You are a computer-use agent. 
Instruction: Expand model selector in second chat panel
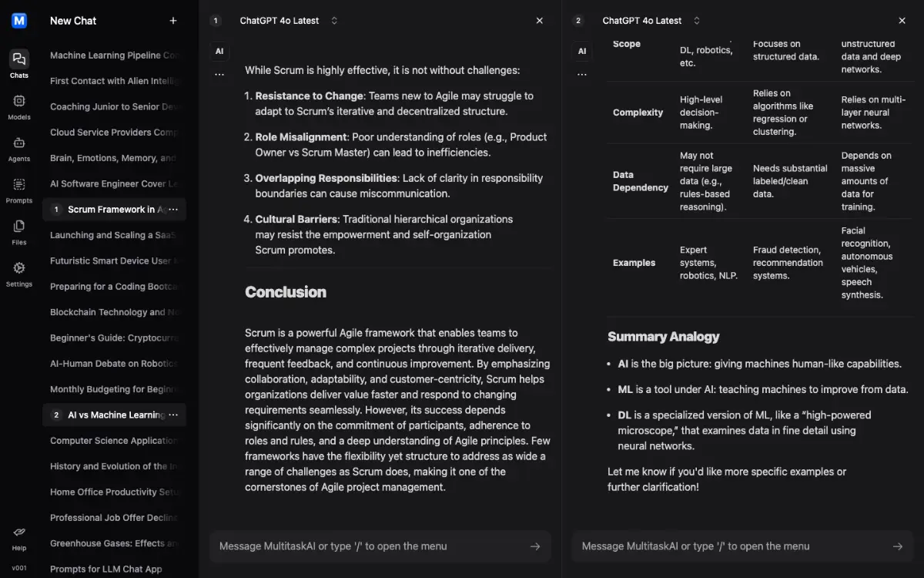point(697,21)
